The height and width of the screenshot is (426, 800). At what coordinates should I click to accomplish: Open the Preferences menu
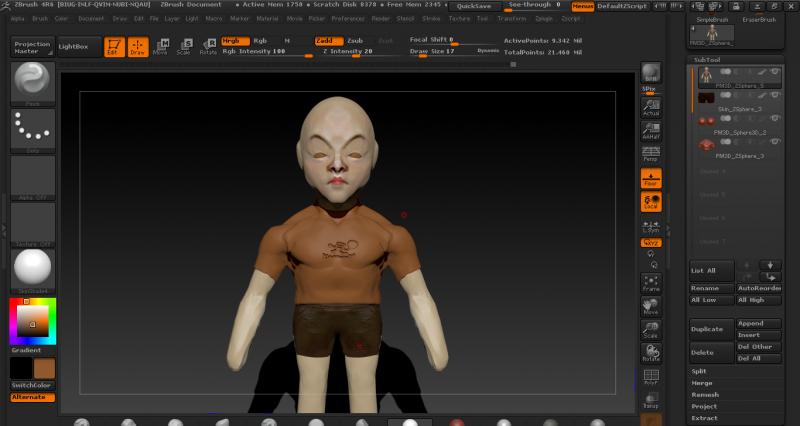point(348,18)
